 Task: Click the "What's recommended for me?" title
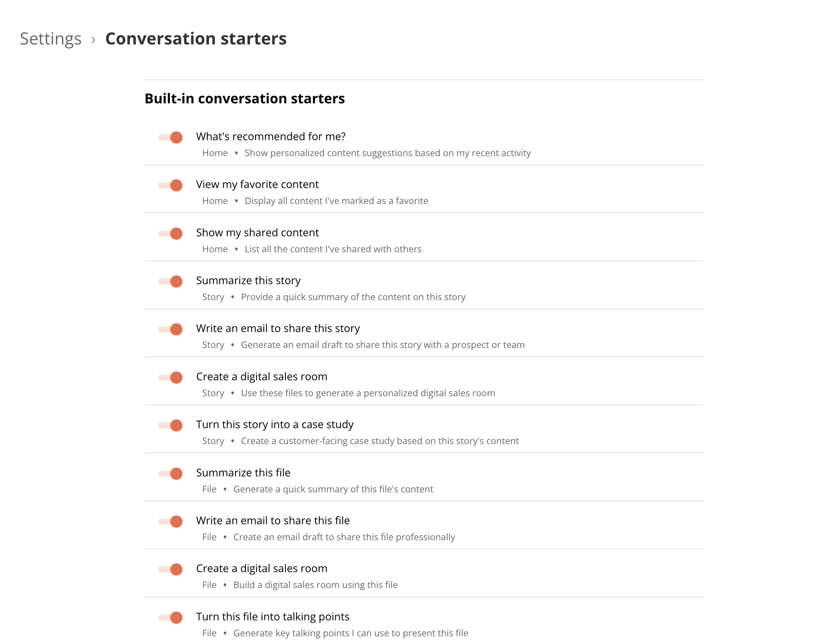coord(271,136)
